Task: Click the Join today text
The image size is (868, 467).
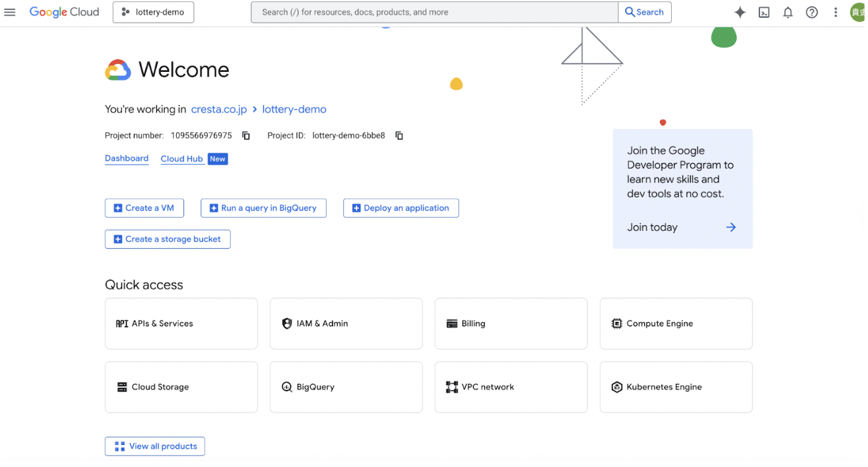Action: 652,227
